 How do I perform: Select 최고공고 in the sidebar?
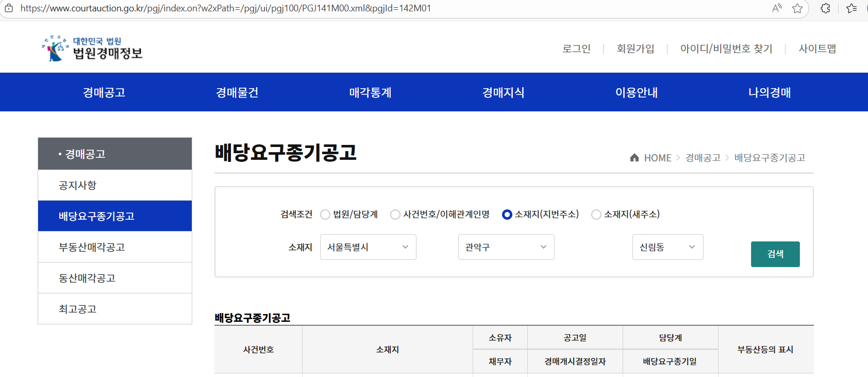click(115, 309)
